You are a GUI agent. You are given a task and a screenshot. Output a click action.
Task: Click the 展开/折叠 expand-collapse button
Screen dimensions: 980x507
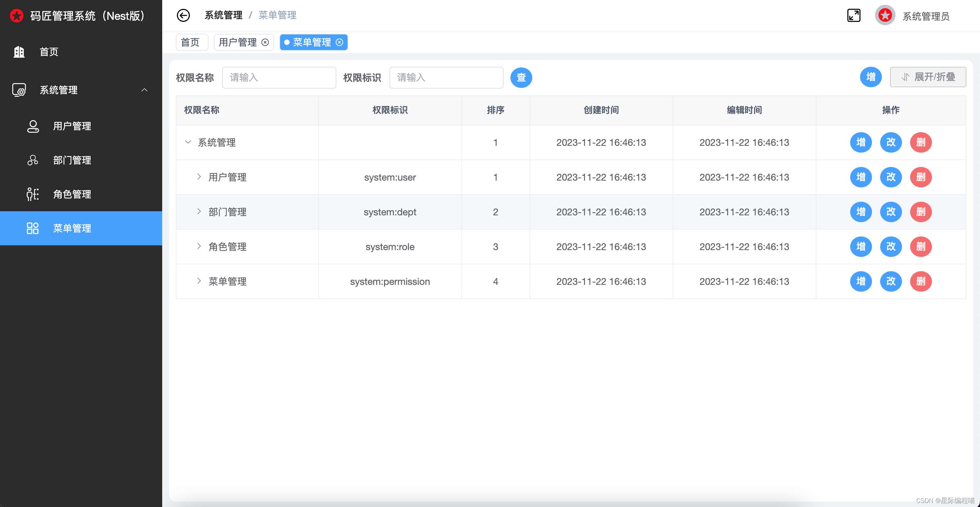(928, 77)
